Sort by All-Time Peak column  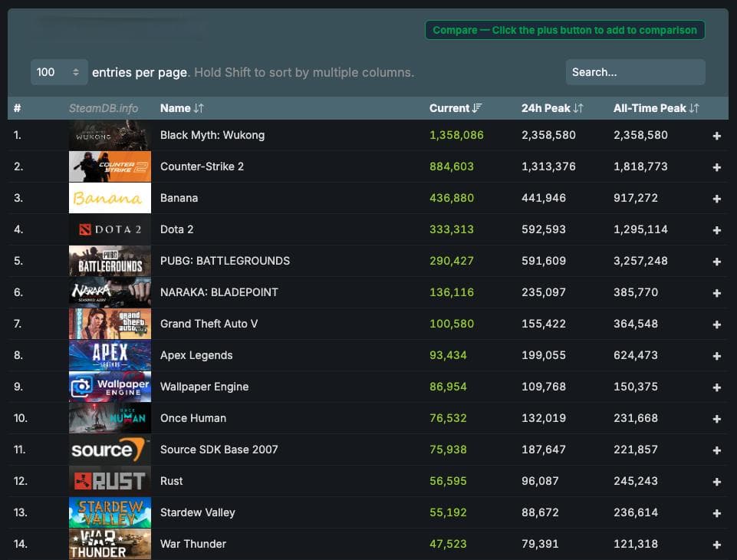pyautogui.click(x=656, y=108)
